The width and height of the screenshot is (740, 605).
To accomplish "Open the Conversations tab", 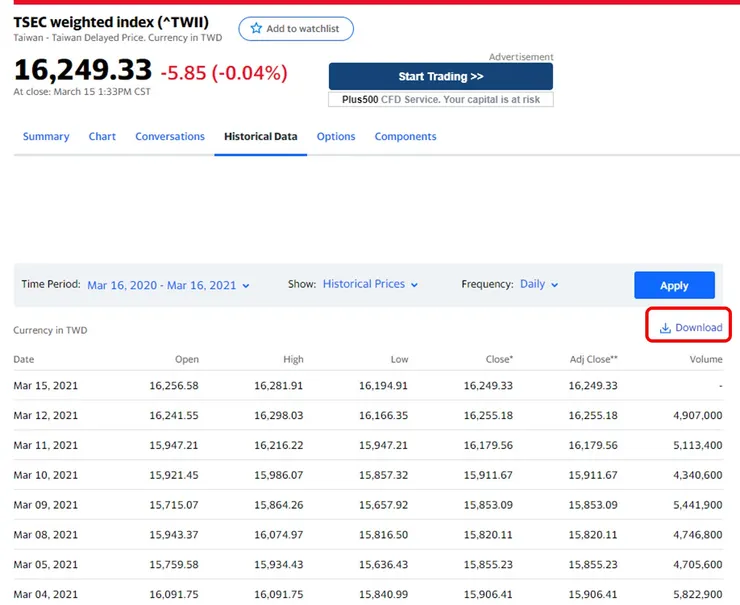I will click(170, 136).
